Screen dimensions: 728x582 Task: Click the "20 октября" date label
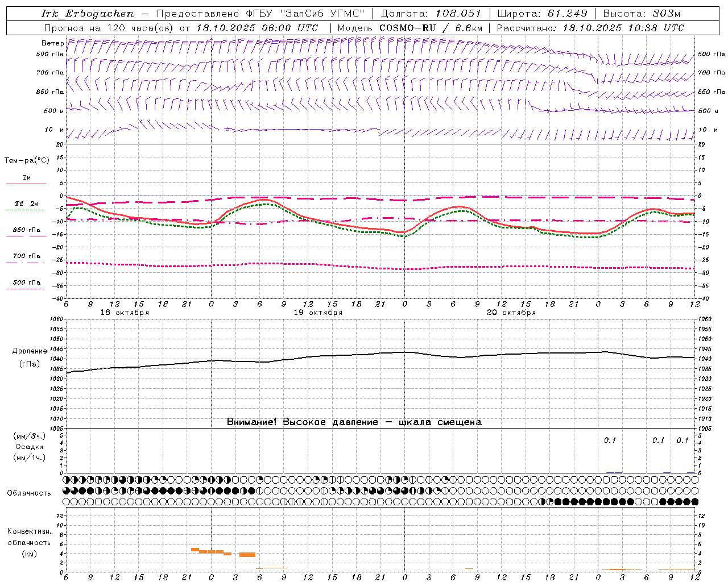coord(512,313)
